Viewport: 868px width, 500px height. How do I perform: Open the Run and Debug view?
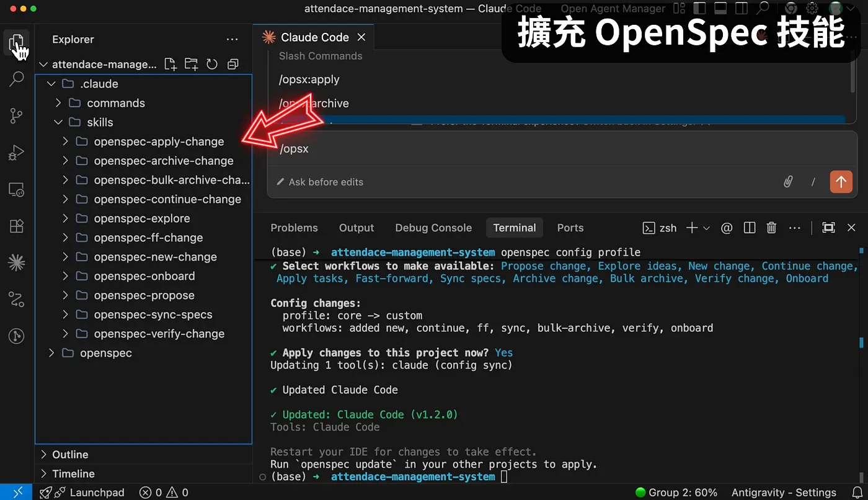coord(17,153)
